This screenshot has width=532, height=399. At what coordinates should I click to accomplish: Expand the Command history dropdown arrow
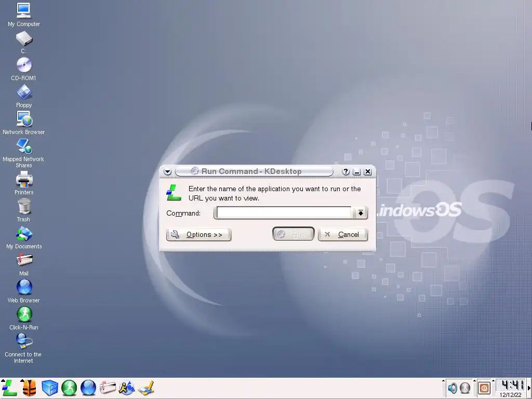click(x=361, y=212)
